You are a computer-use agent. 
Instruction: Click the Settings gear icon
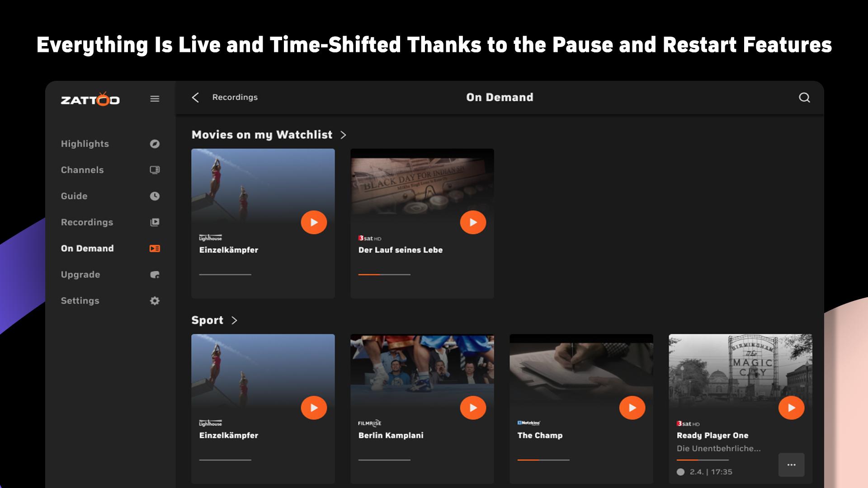(x=155, y=301)
